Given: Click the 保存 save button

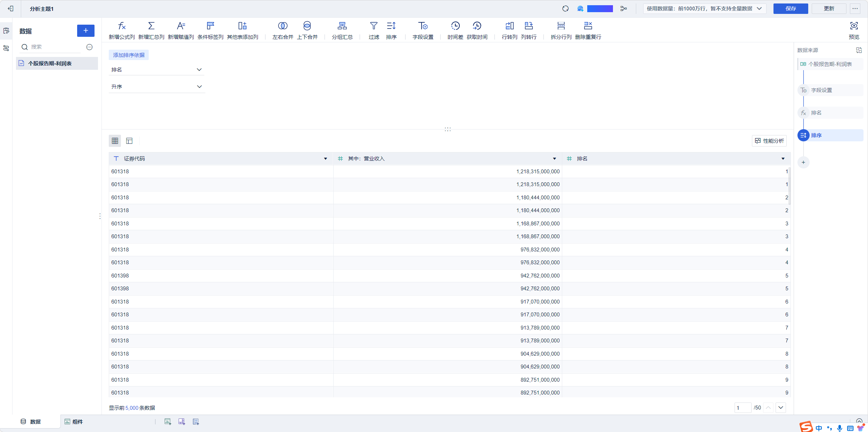Looking at the screenshot, I should coord(791,9).
